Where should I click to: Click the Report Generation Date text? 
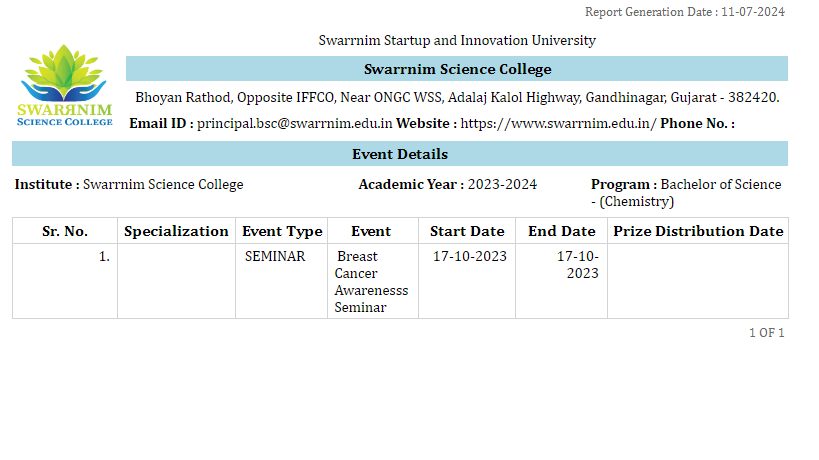[685, 12]
